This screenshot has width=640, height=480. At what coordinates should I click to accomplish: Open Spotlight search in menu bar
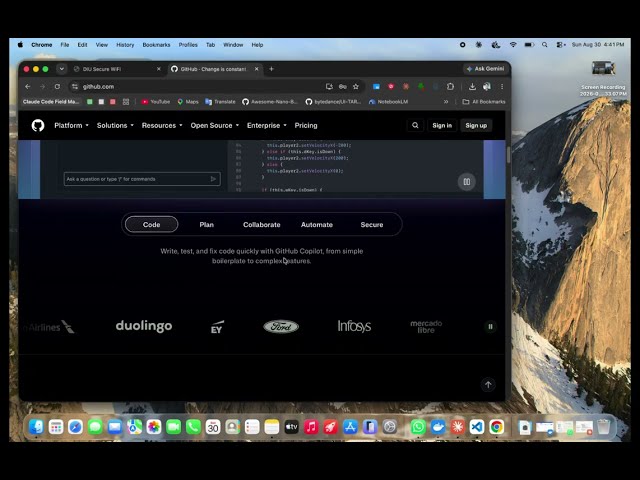544,45
